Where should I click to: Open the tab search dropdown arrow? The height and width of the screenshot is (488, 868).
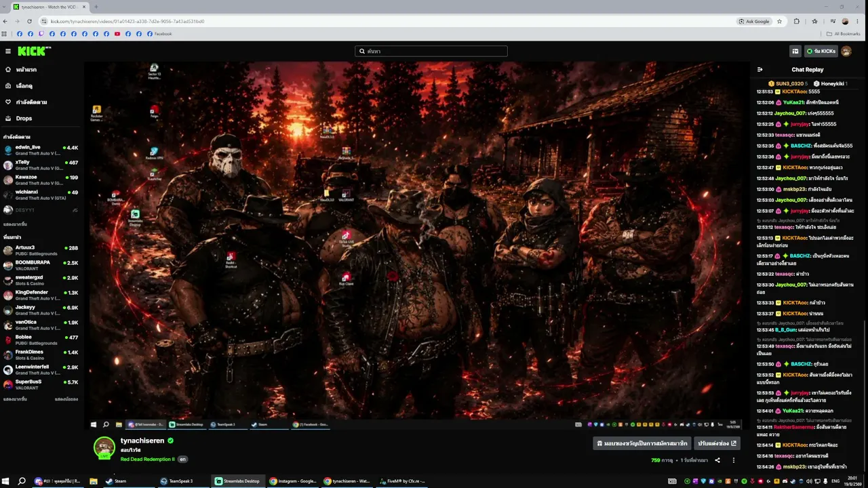pyautogui.click(x=5, y=7)
